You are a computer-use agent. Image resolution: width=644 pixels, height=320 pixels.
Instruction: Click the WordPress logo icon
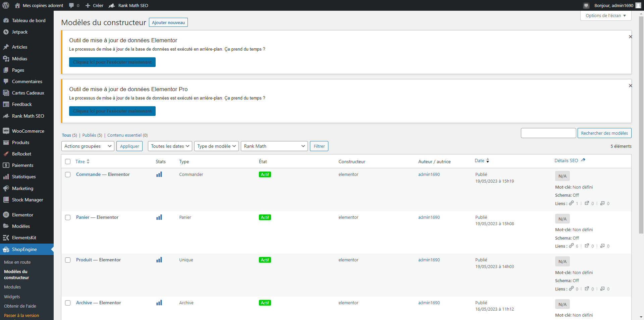point(6,5)
